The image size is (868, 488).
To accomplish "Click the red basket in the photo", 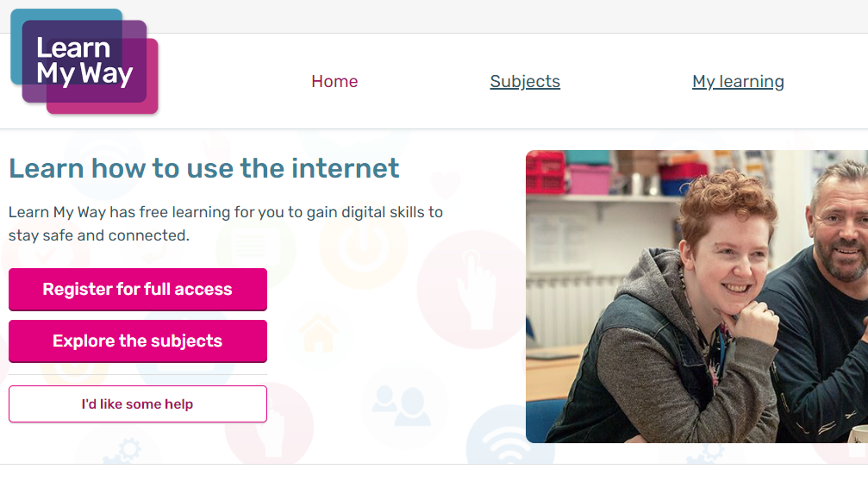I will pos(546,172).
